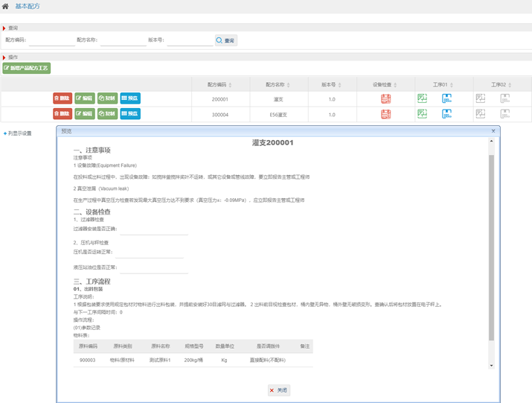Click 关闭 button in preview dialog

point(278,390)
